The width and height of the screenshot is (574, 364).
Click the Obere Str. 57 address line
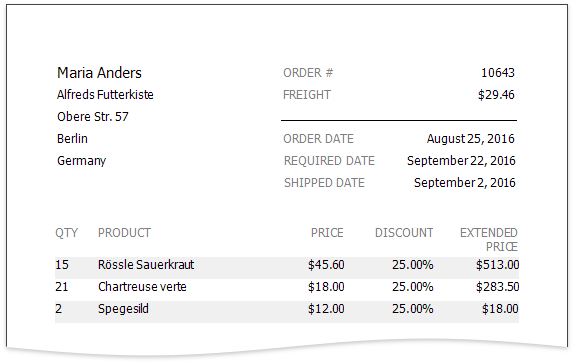click(x=93, y=116)
